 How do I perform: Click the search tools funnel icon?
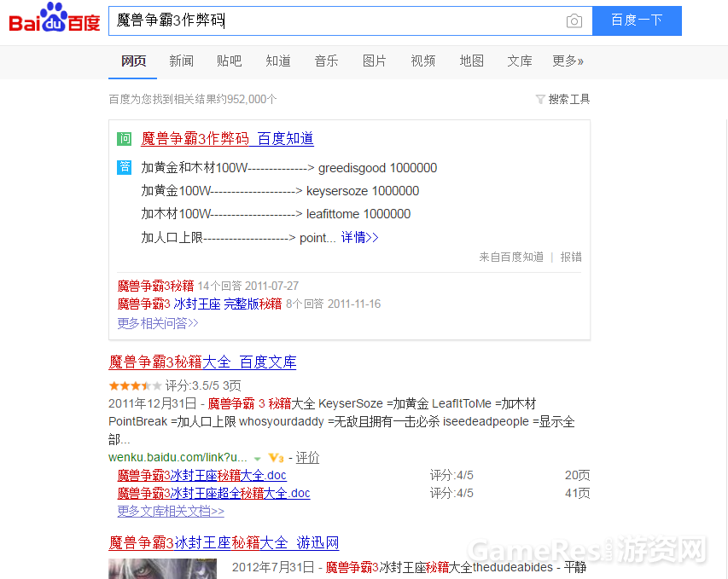click(x=540, y=99)
